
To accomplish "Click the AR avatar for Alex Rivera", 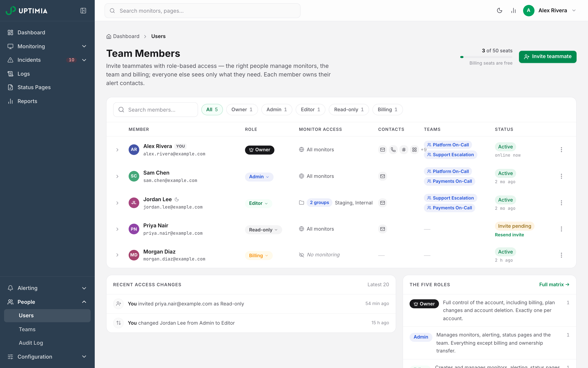I will tap(134, 149).
